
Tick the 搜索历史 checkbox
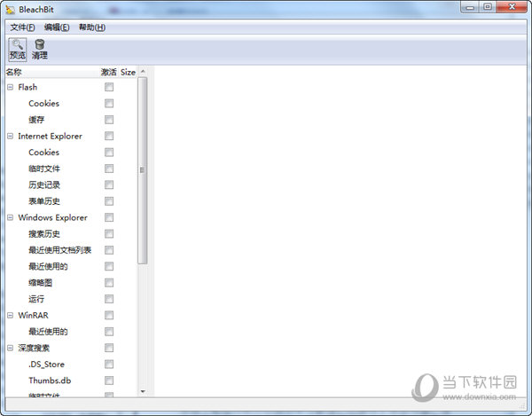[x=109, y=234]
